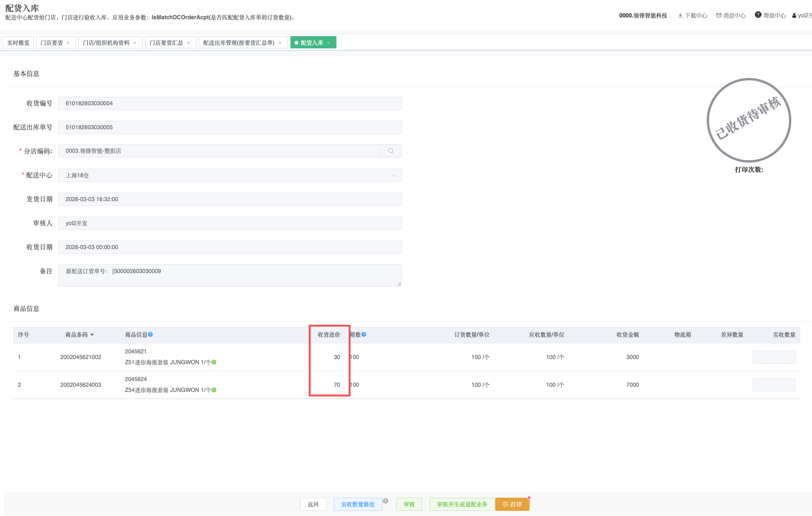Click the 差异数量 column header

732,335
